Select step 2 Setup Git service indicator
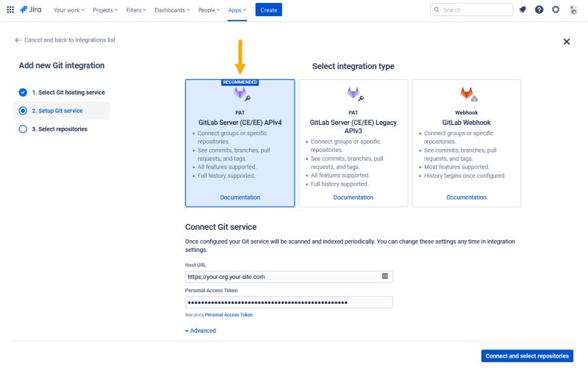Screen dimensions: 588x373 pos(23,111)
